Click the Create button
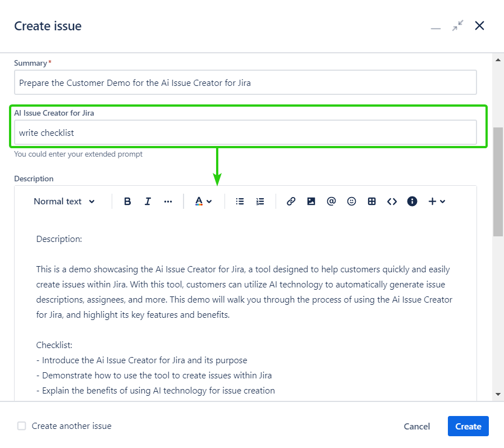The image size is (504, 448). tap(468, 426)
